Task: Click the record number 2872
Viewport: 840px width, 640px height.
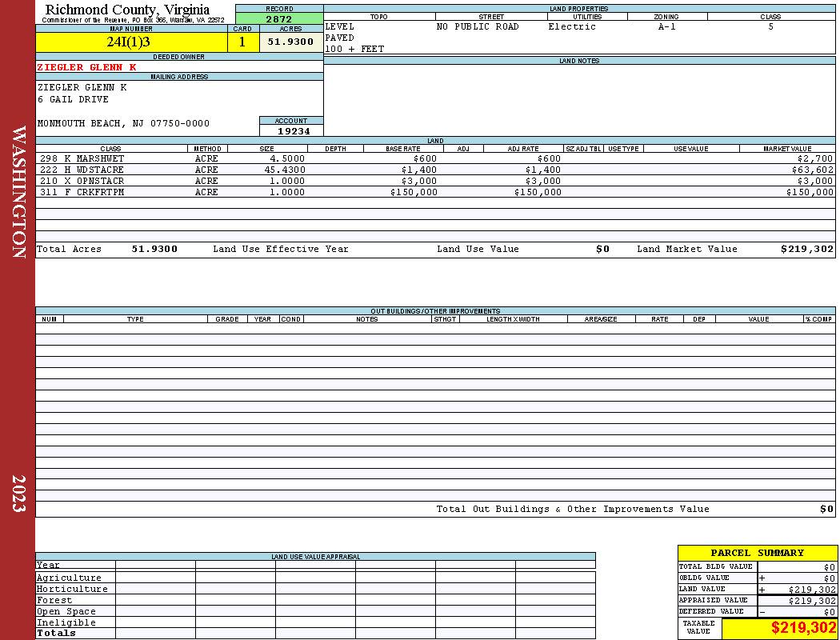Action: 279,18
